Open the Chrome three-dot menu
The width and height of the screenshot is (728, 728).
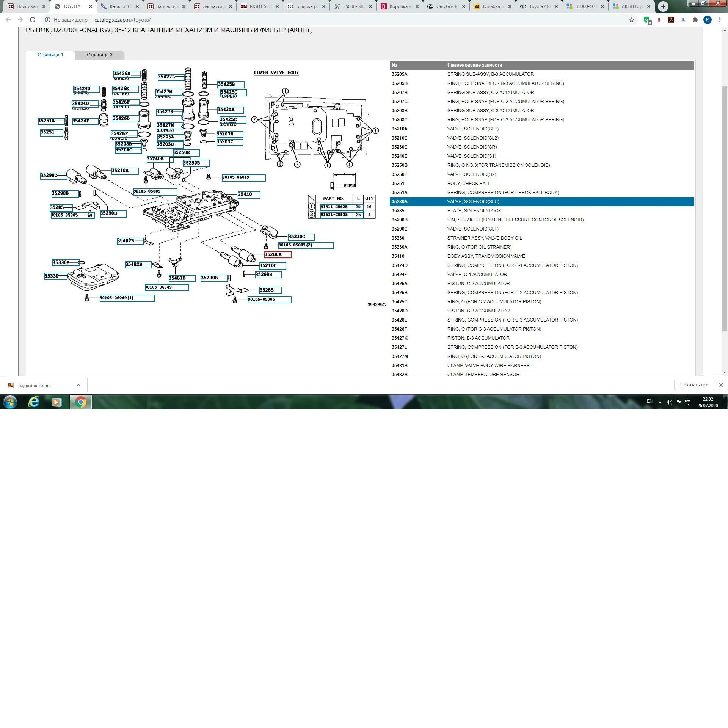pyautogui.click(x=720, y=20)
